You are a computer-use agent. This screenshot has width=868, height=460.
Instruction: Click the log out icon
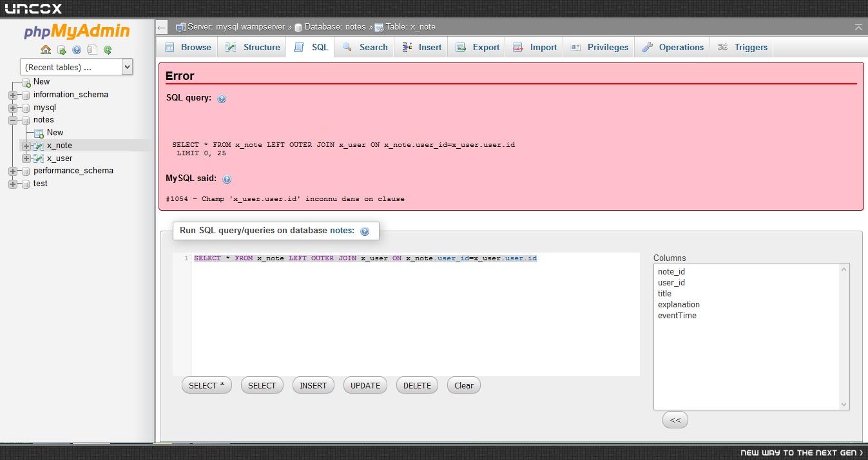tap(61, 50)
